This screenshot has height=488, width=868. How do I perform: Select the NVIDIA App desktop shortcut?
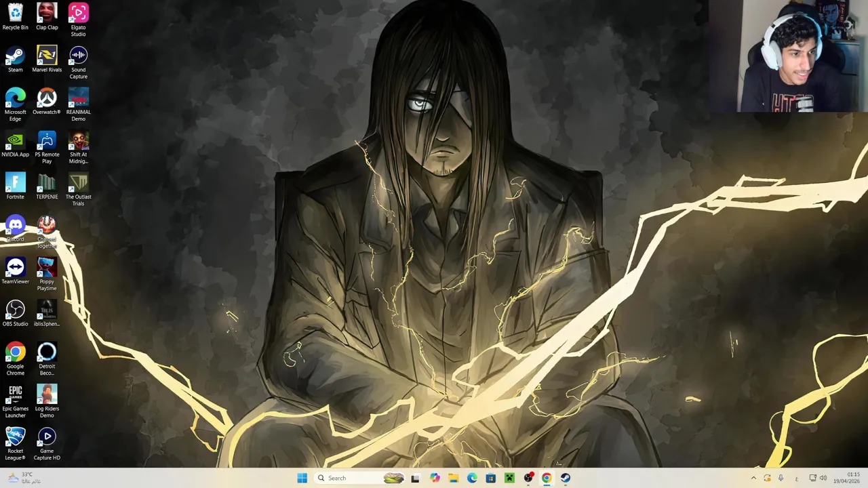pos(15,144)
